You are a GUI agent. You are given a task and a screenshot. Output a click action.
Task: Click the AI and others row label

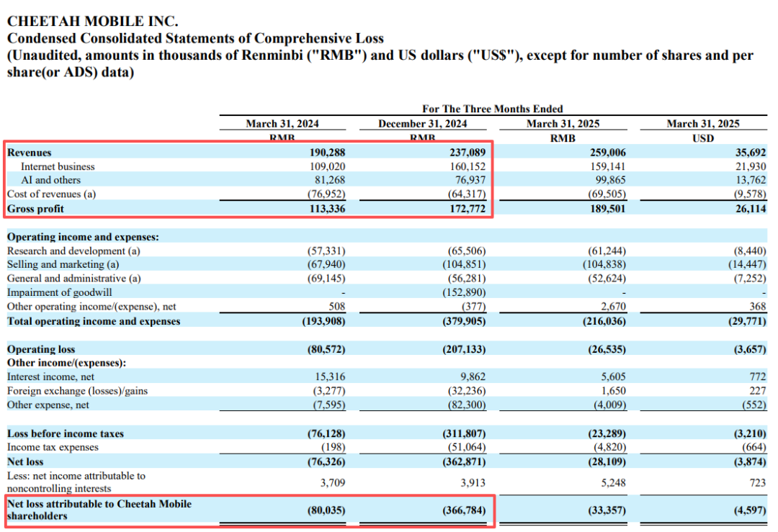50,180
